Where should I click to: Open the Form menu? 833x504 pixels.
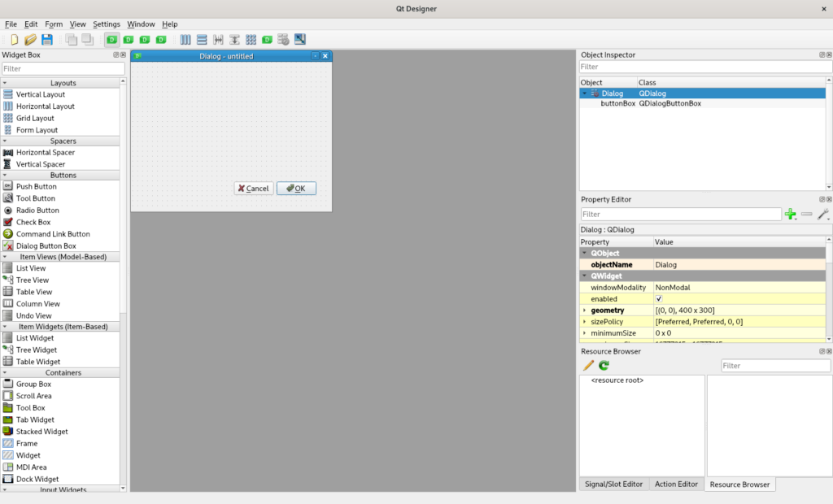(54, 24)
